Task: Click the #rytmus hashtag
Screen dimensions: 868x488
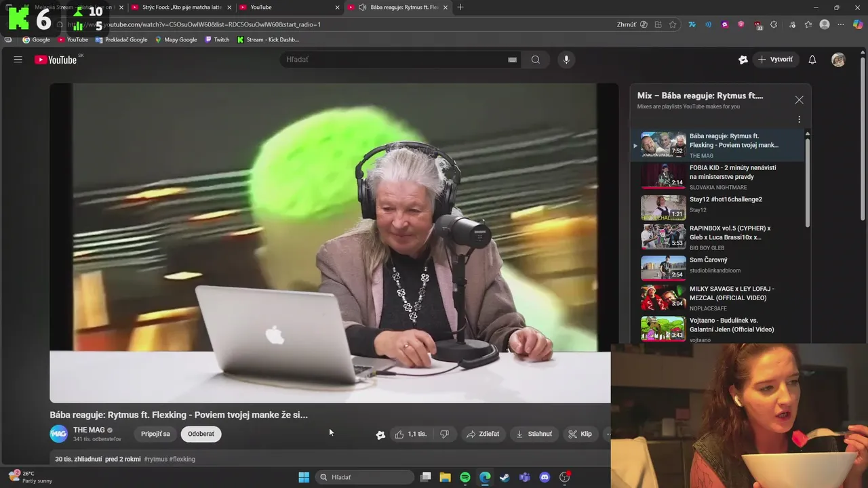Action: (155, 459)
